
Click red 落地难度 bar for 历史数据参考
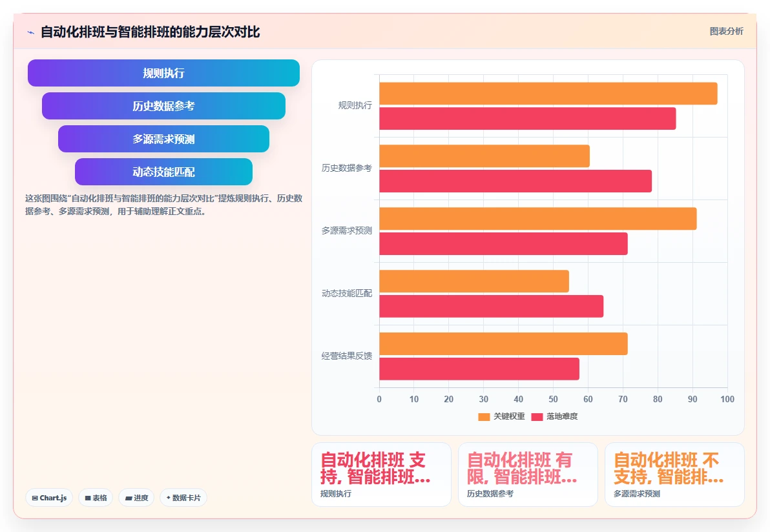515,181
